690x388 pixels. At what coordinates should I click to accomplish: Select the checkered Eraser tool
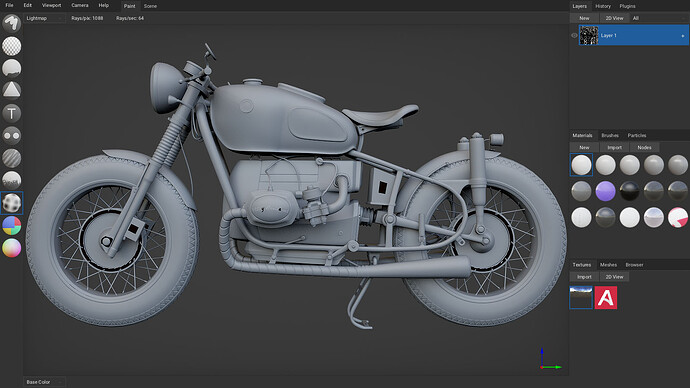pos(11,46)
